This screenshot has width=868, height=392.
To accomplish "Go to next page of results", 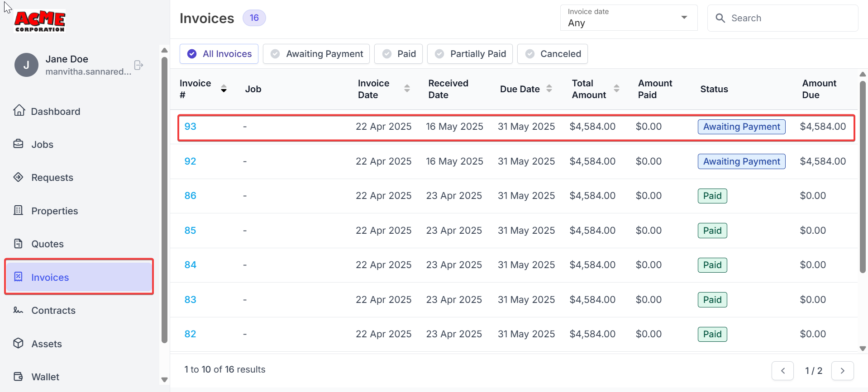I will tap(842, 371).
